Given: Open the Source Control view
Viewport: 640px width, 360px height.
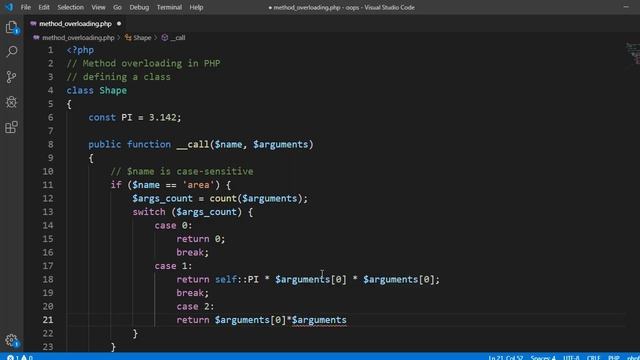Looking at the screenshot, I should (x=11, y=77).
